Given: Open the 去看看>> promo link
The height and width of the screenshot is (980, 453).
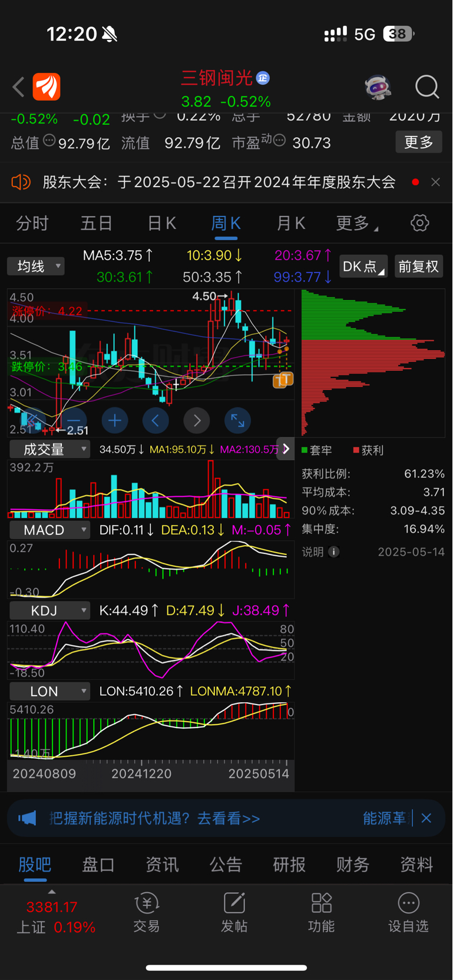Looking at the screenshot, I should pos(229,818).
